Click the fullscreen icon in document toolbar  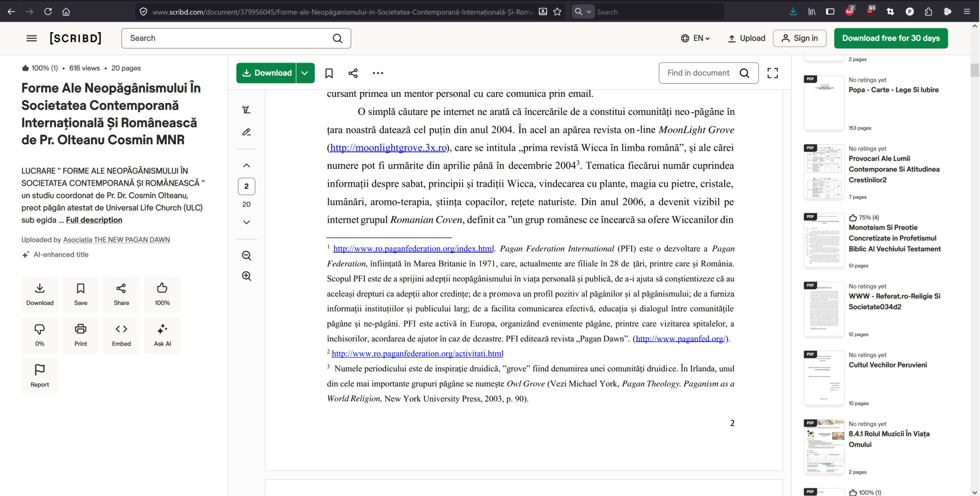pyautogui.click(x=773, y=73)
